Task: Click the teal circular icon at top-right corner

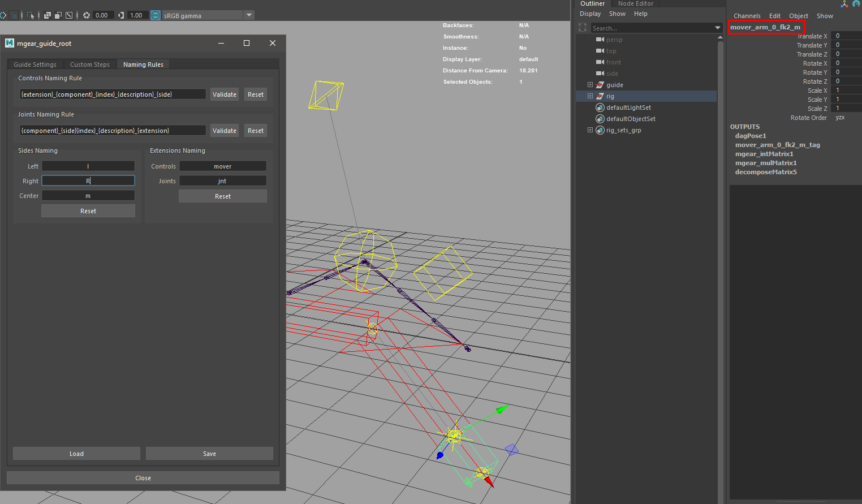Action: [x=856, y=3]
